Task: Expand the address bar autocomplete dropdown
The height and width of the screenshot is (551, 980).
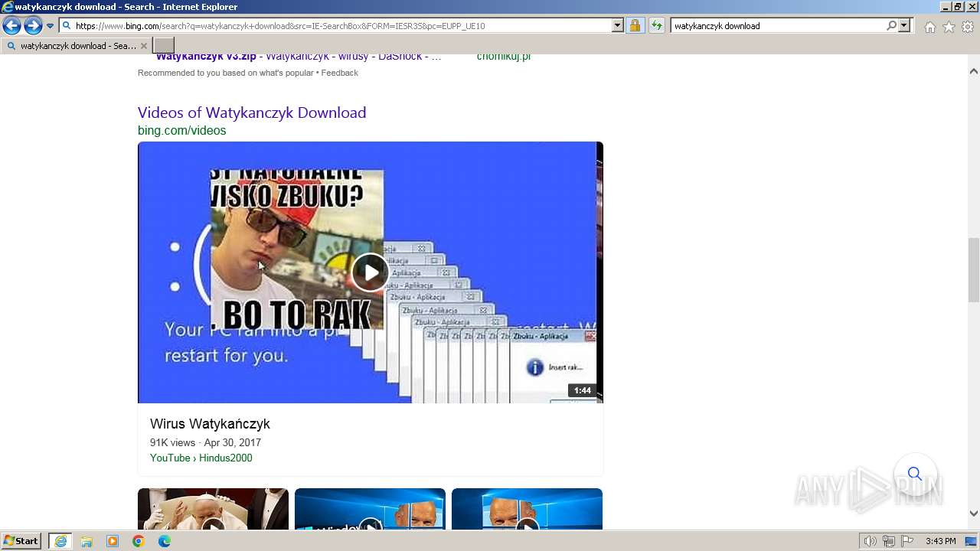Action: 618,26
